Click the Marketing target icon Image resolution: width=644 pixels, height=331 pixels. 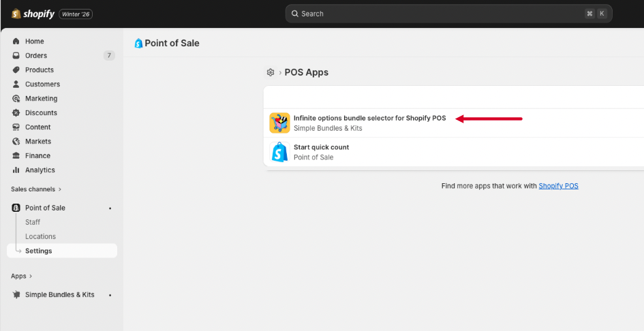click(16, 99)
